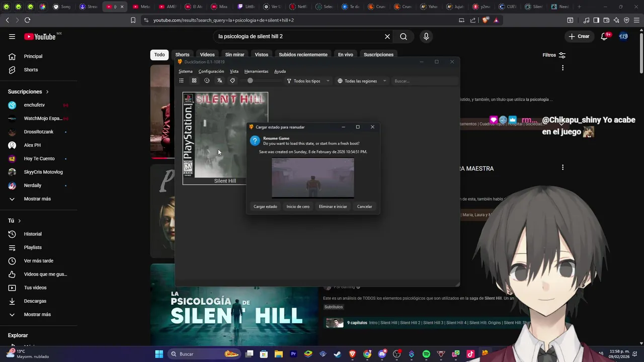
Task: Click the Eliminar e iniciar button
Action: click(333, 207)
